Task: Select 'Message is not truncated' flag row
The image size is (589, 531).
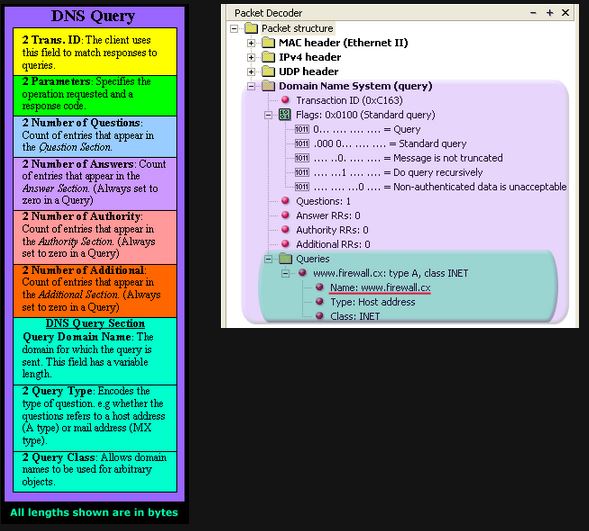Action: coord(408,158)
